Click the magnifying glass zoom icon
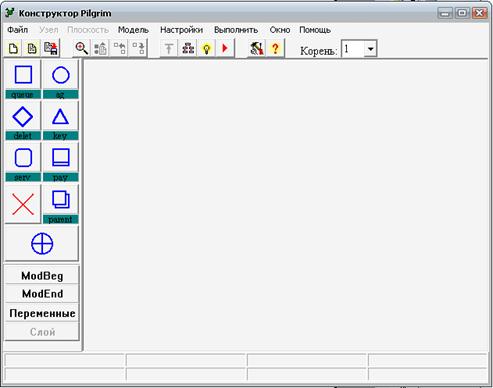 pyautogui.click(x=82, y=49)
